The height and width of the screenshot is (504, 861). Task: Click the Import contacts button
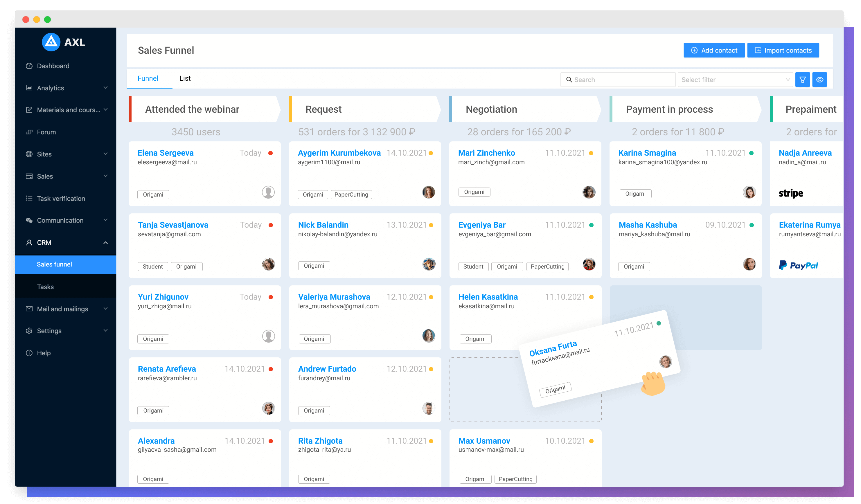coord(784,51)
